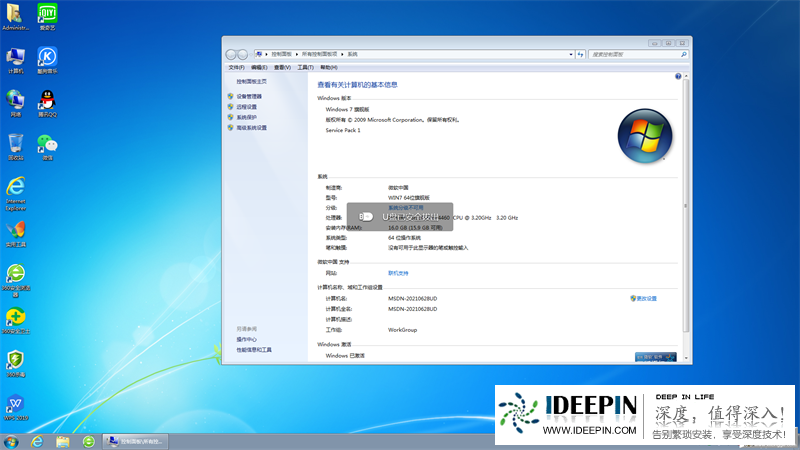
Task: Go forward with the navigation forward arrow
Action: tap(243, 54)
